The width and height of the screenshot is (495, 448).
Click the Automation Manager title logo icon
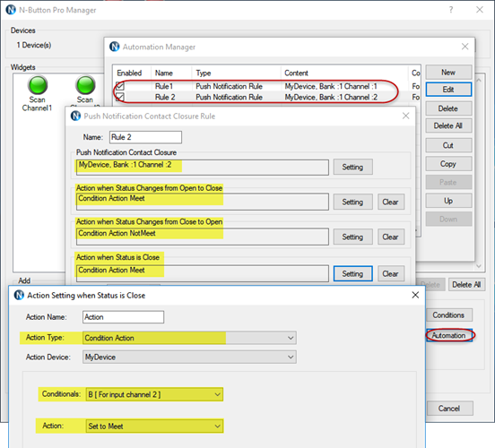114,47
